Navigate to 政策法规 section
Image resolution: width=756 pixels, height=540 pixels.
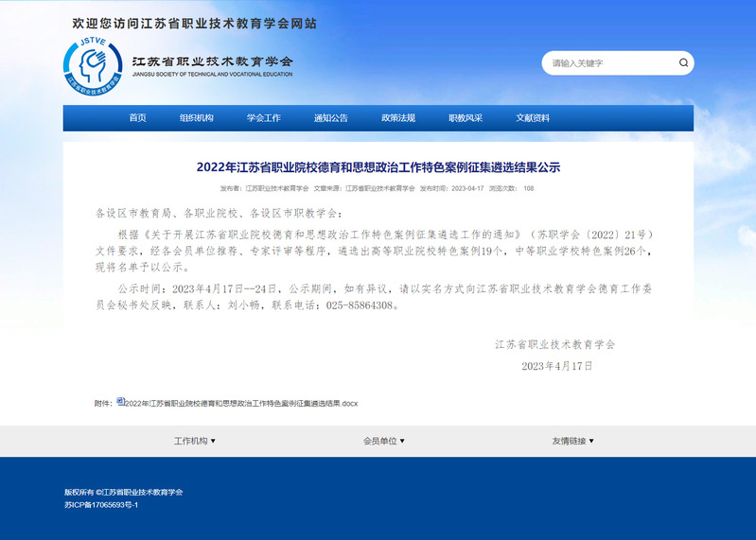coord(398,118)
